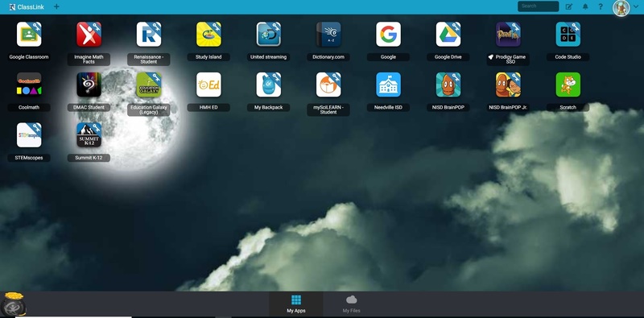
Task: Click the Study Island label
Action: click(x=208, y=57)
